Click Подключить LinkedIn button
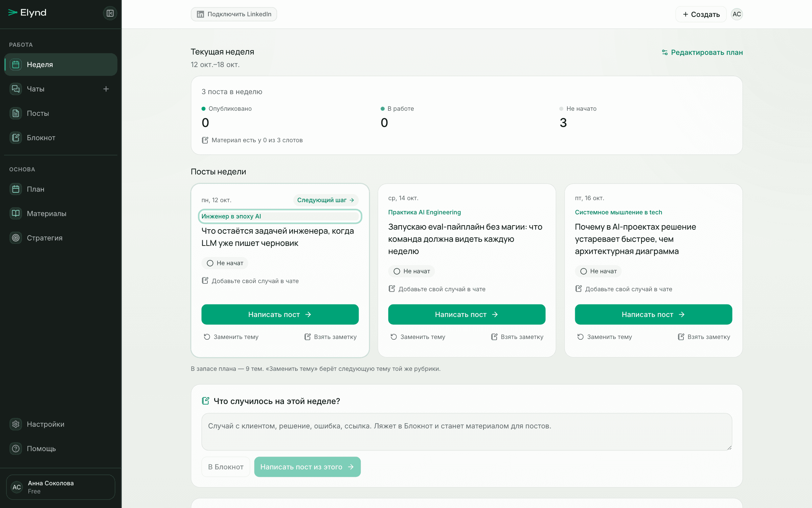This screenshot has height=508, width=812. 234,14
